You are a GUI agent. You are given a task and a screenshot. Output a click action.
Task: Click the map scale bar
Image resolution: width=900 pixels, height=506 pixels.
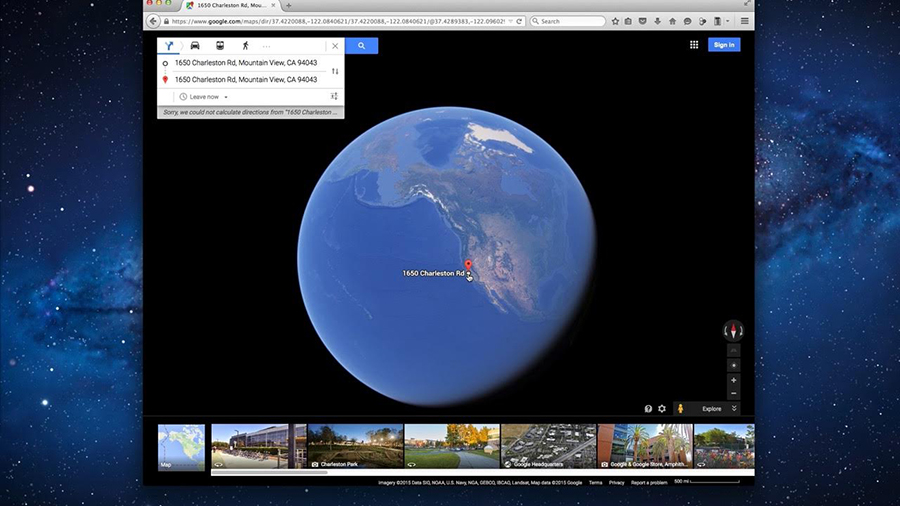(707, 482)
